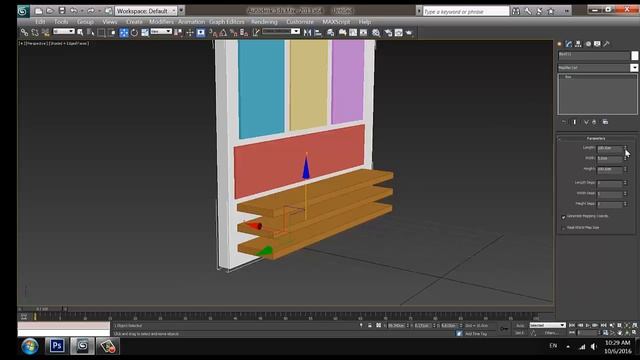Viewport: 640px width, 360px height.
Task: Choose the Rectangular Selection Region icon
Action: tap(101, 33)
